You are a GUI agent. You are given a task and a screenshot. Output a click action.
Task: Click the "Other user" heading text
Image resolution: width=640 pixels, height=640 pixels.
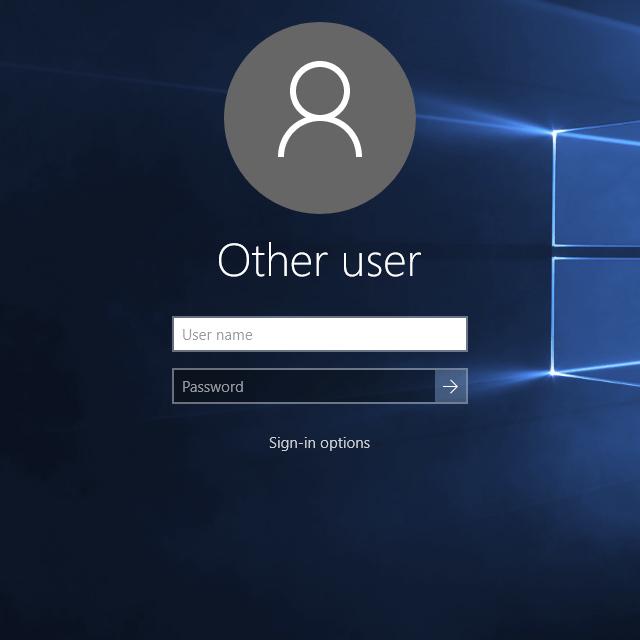click(319, 261)
